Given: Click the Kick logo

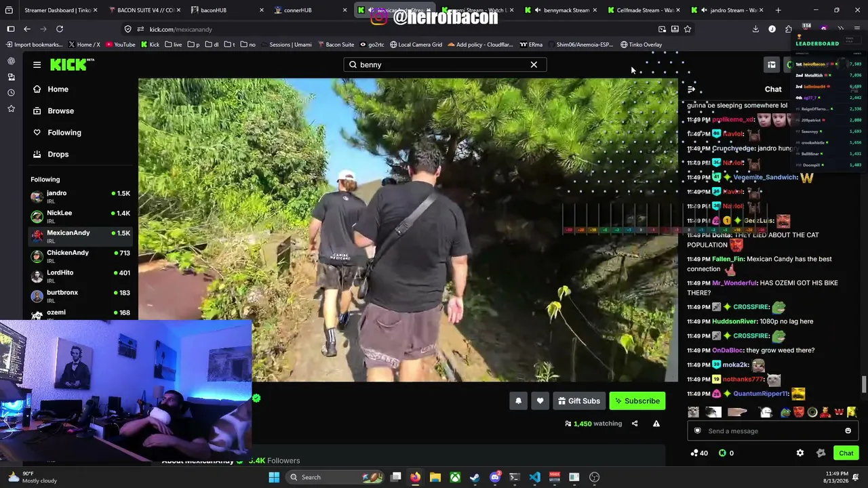Looking at the screenshot, I should [72, 64].
